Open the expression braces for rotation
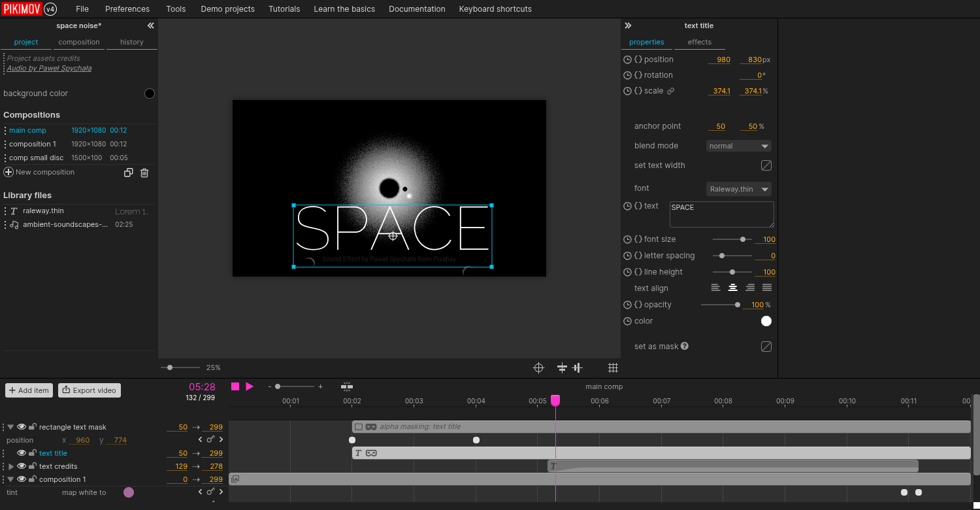The height and width of the screenshot is (510, 980). tap(638, 75)
